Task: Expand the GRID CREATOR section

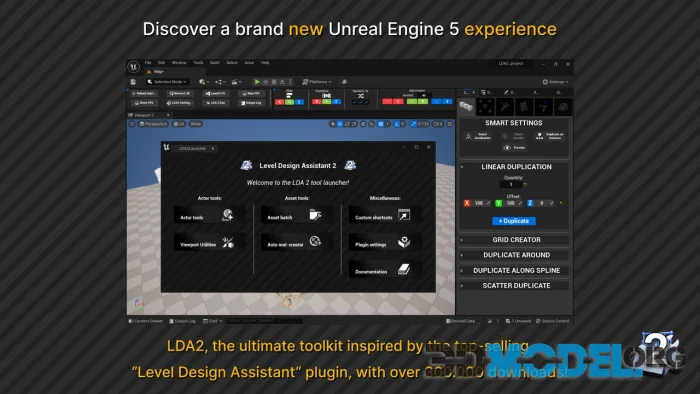Action: (x=514, y=240)
